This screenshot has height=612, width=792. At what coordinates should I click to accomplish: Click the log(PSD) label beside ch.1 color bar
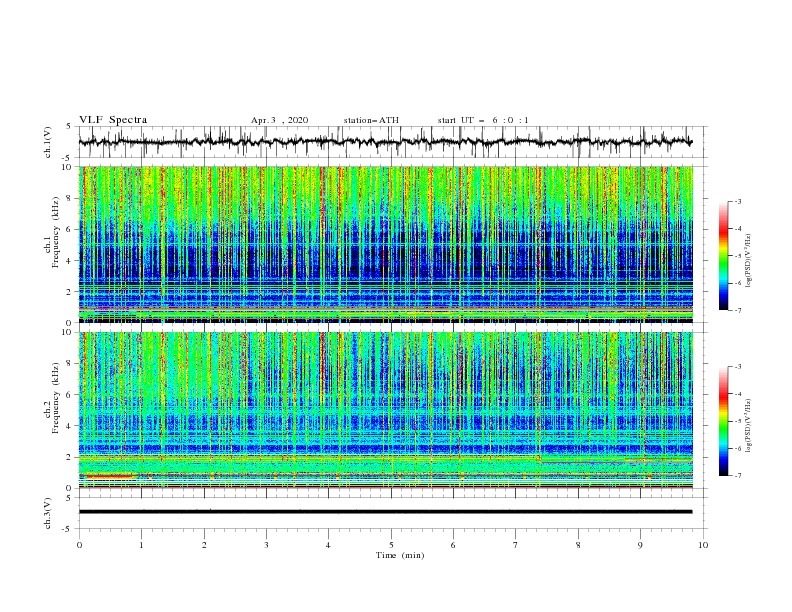[x=748, y=261]
